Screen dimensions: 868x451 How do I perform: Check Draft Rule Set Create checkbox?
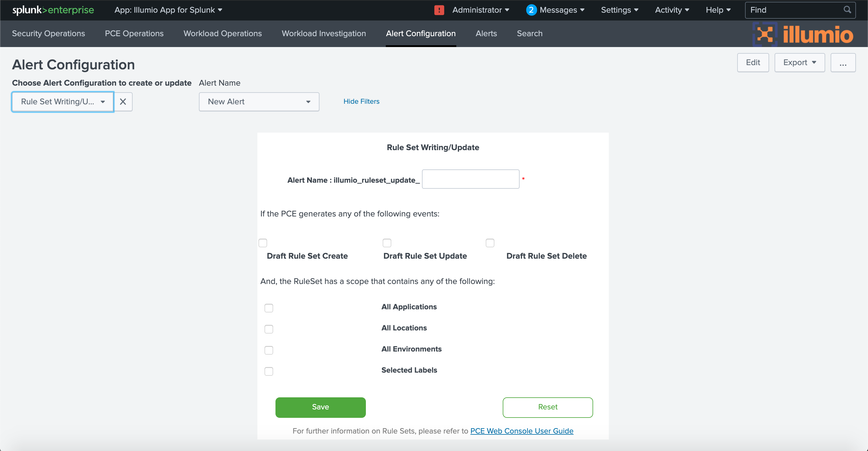pos(263,243)
